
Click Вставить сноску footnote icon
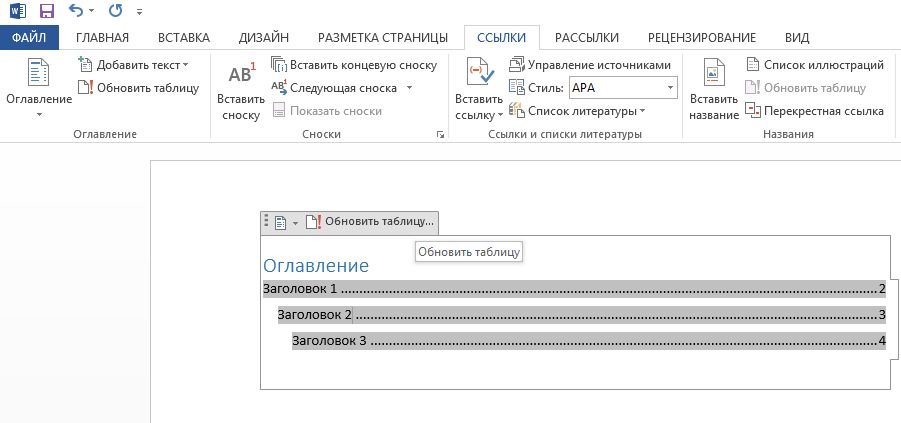(241, 89)
